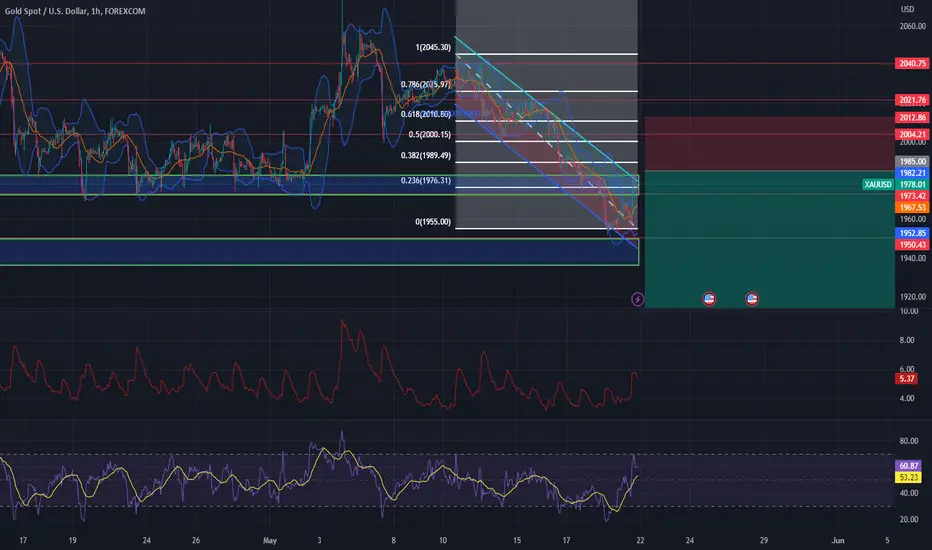The width and height of the screenshot is (932, 550).
Task: Click the purple lightning event icon
Action: tap(637, 298)
